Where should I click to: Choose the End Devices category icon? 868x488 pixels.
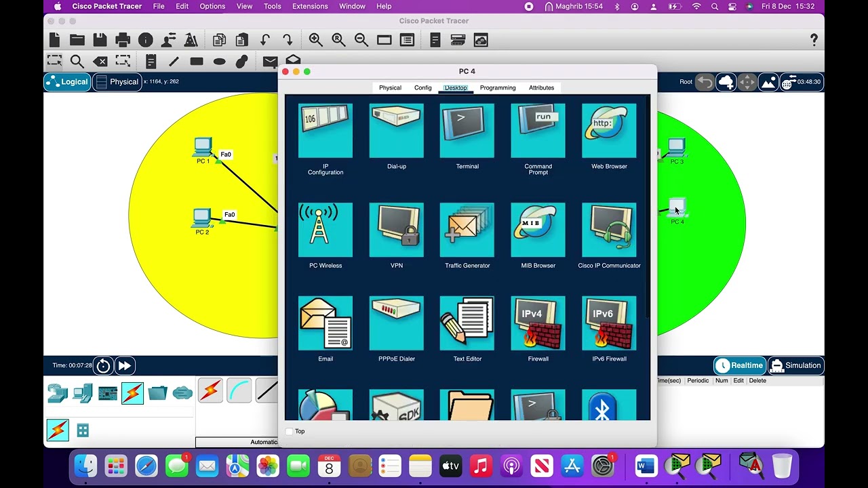tap(83, 393)
